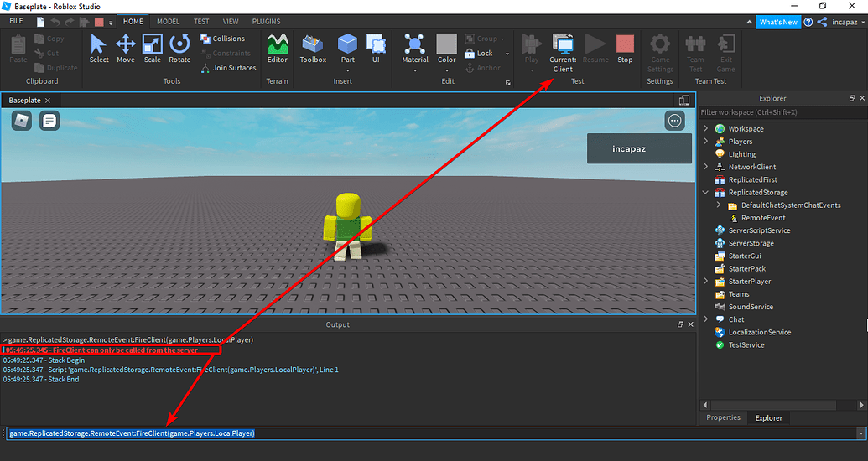
Task: Switch to the VIEW ribbon tab
Action: (231, 22)
